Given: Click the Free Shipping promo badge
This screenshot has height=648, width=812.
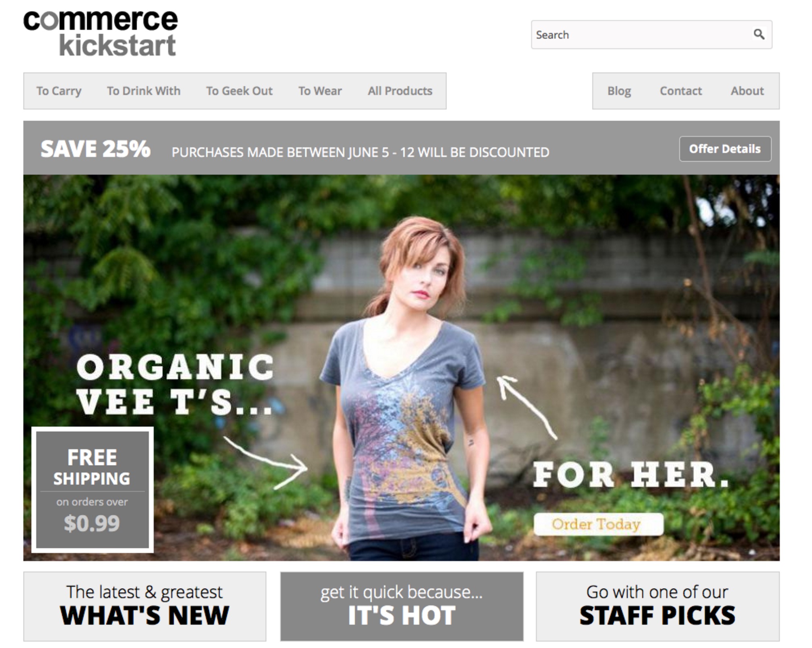Looking at the screenshot, I should tap(92, 489).
